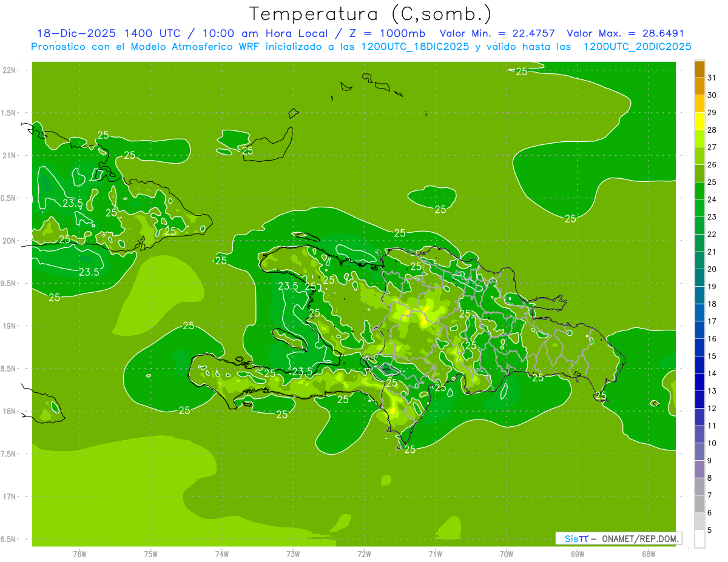Click the lime swatch between legend 27 and 28

pyautogui.click(x=699, y=138)
